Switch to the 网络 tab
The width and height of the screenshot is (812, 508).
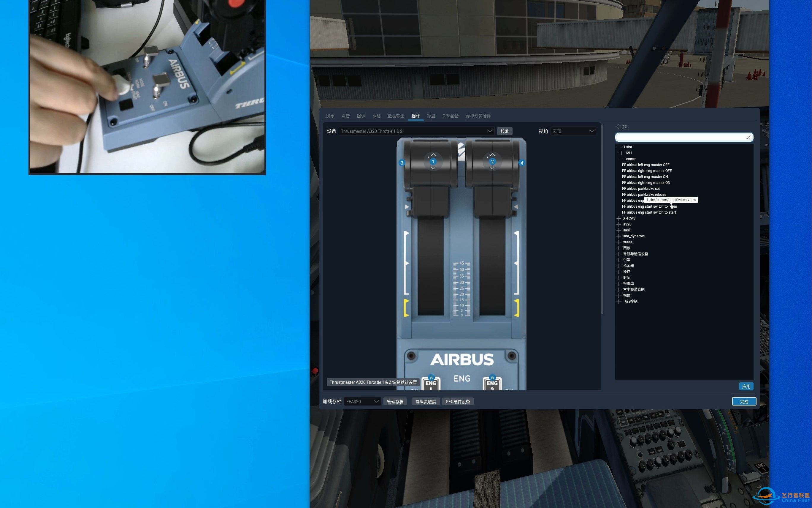377,116
